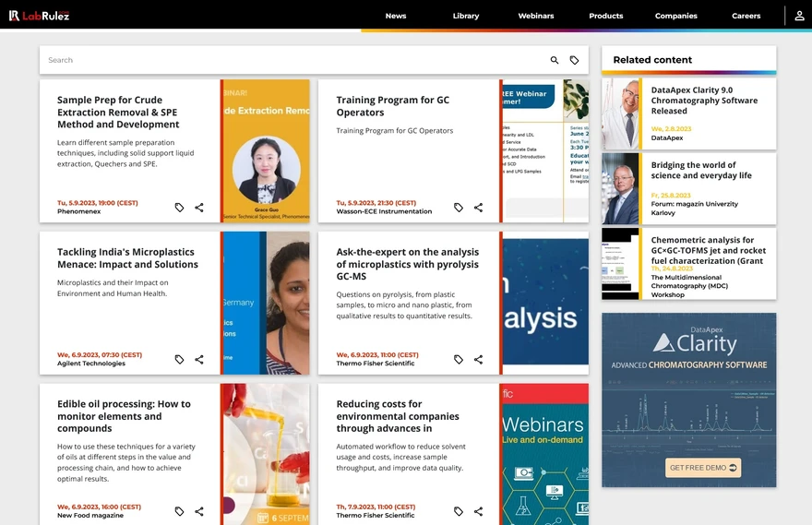812x525 pixels.
Task: Open DataApex Clarity 9.0 related article
Action: (704, 101)
